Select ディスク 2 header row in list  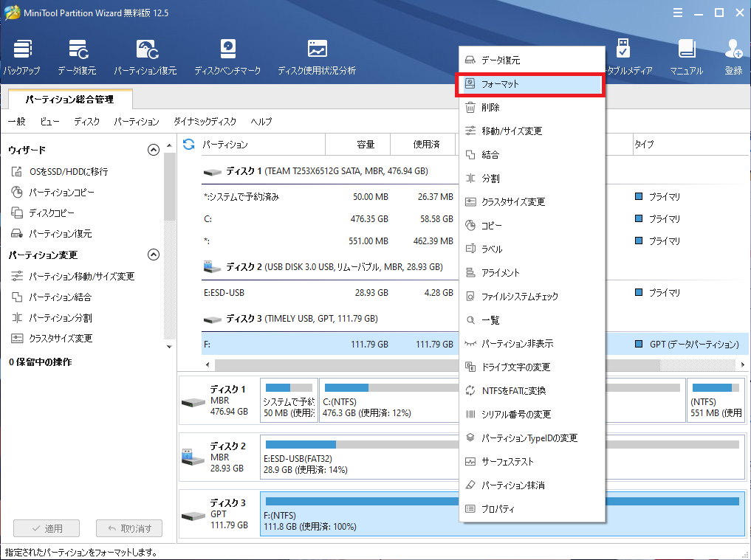[x=329, y=266]
